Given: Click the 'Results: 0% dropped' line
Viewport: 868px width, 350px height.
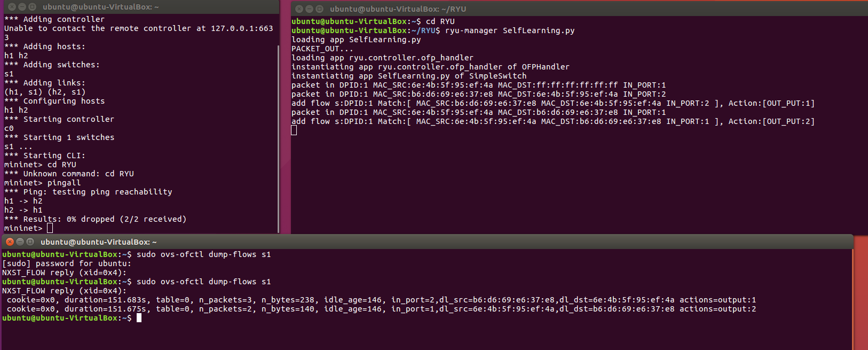Looking at the screenshot, I should point(96,219).
